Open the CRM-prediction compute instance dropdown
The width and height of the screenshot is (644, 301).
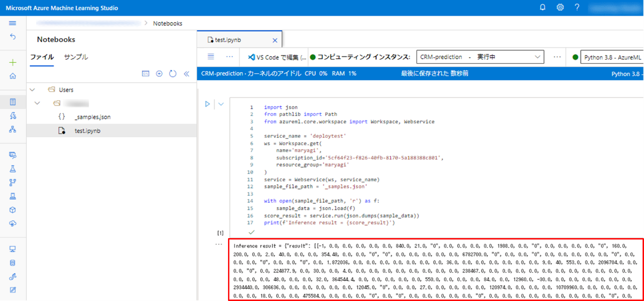(480, 57)
